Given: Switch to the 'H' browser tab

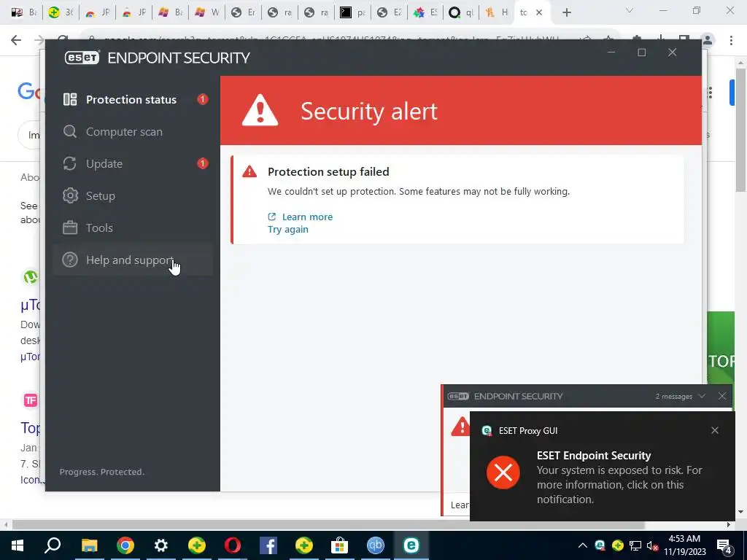Looking at the screenshot, I should 497,13.
